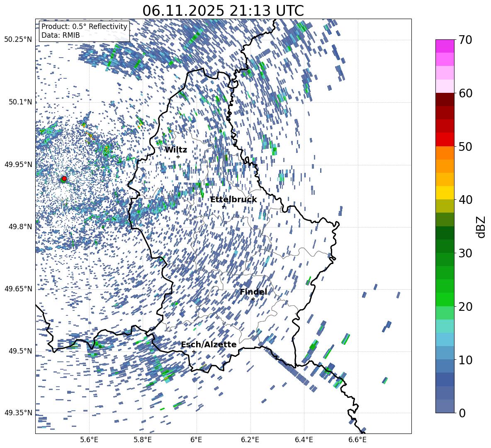
Task: Select the Findel city label
Action: point(253,292)
